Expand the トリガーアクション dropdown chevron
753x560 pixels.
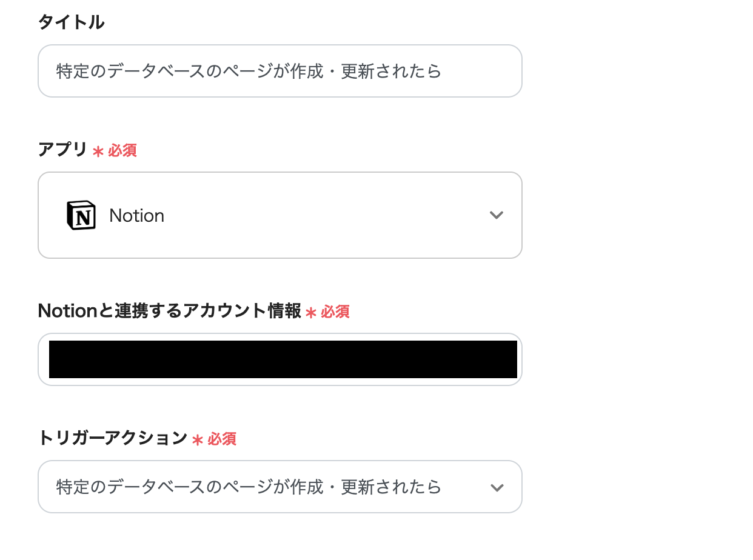click(x=497, y=487)
